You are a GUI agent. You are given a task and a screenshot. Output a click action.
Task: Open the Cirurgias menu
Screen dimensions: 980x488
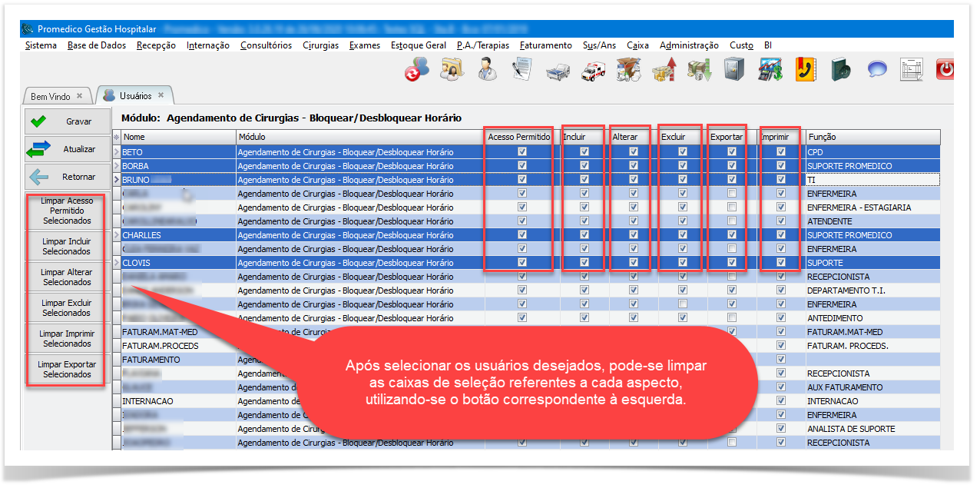click(320, 45)
